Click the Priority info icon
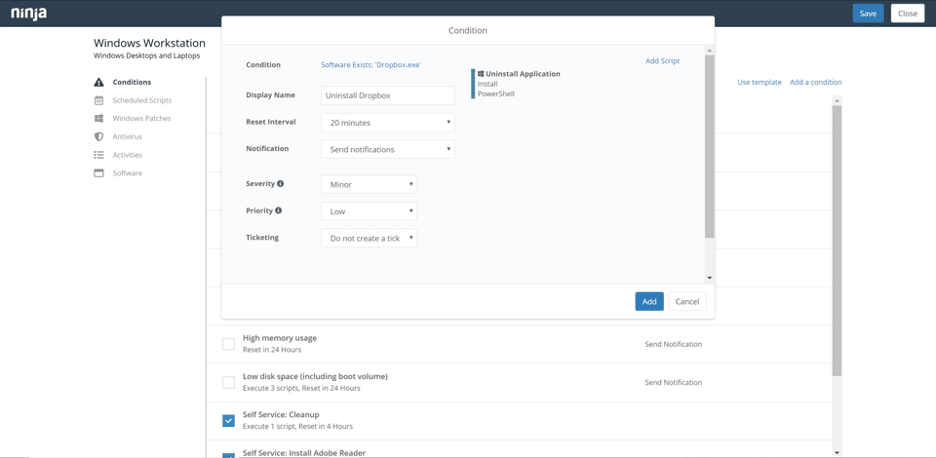 click(278, 211)
